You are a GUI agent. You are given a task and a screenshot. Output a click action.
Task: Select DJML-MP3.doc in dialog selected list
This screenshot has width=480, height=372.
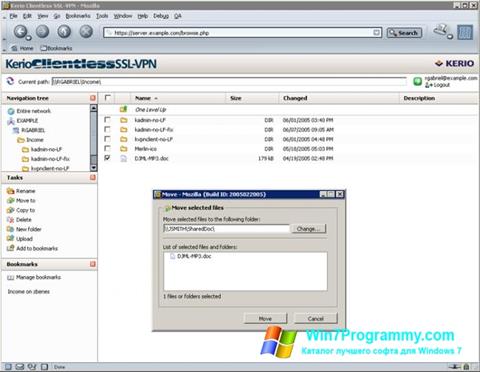191,256
